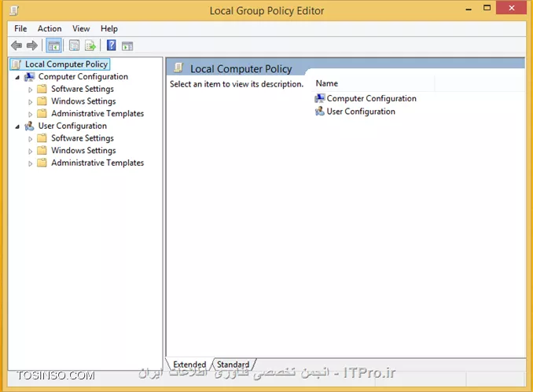Collapse the User Configuration tree node
Viewport: 533px width, 392px height.
pos(17,127)
